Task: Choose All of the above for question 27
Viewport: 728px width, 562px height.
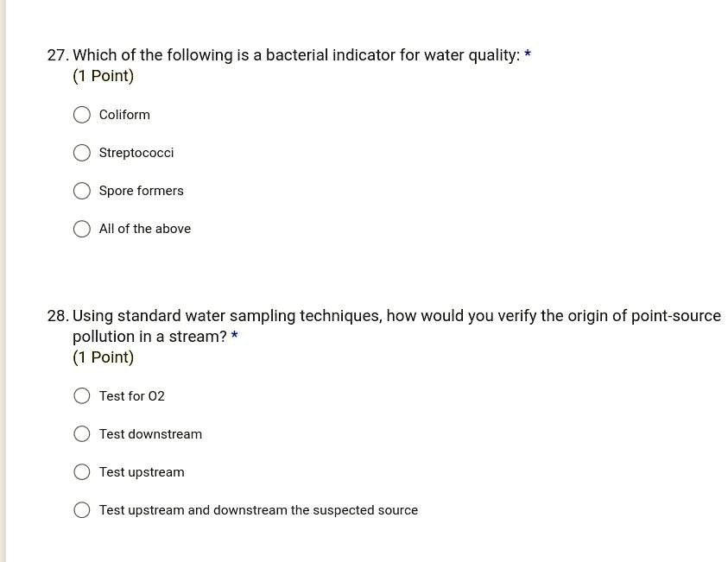Action: (81, 229)
